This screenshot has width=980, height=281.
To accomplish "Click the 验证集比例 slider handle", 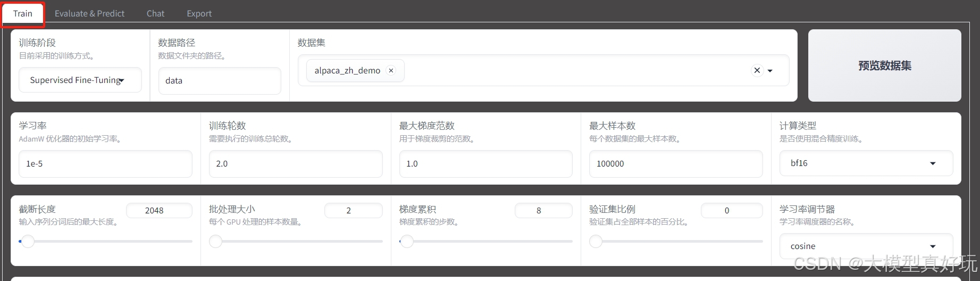I will [x=596, y=242].
